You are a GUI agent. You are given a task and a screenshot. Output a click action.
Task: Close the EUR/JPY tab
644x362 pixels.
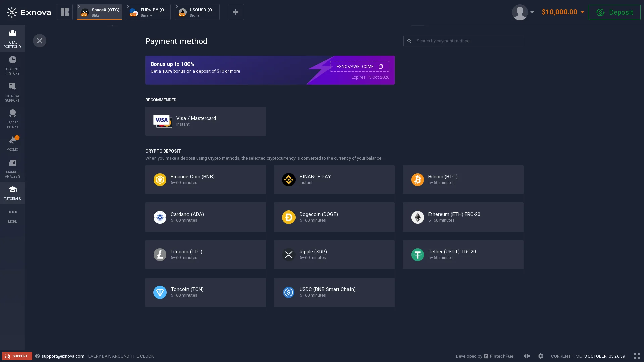[x=128, y=7]
